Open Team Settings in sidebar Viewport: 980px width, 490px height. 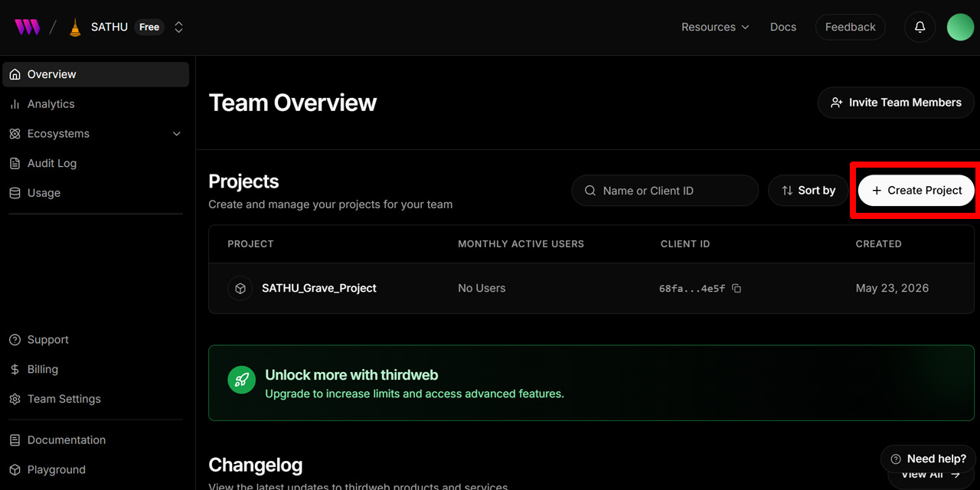[96, 399]
